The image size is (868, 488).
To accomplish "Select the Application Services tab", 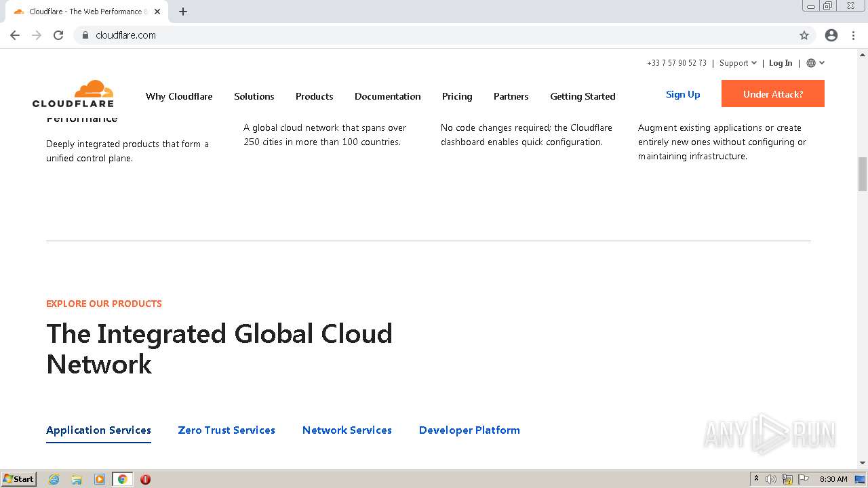I will point(98,430).
